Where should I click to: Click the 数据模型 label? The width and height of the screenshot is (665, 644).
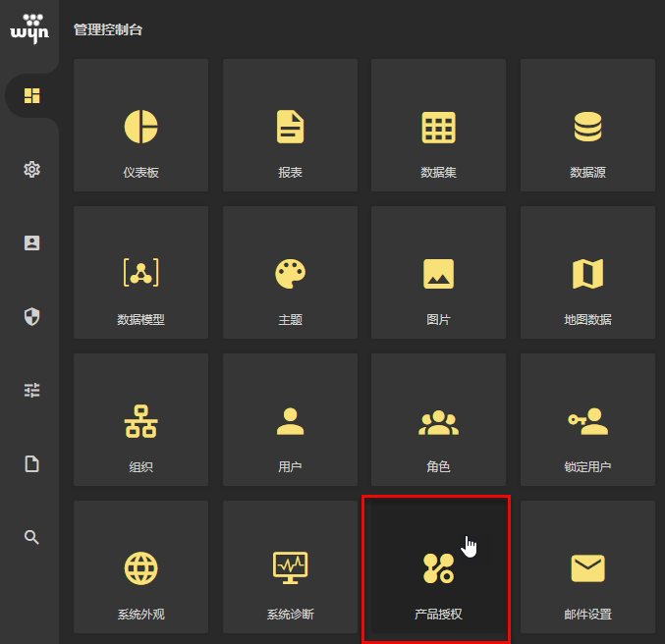pos(140,320)
